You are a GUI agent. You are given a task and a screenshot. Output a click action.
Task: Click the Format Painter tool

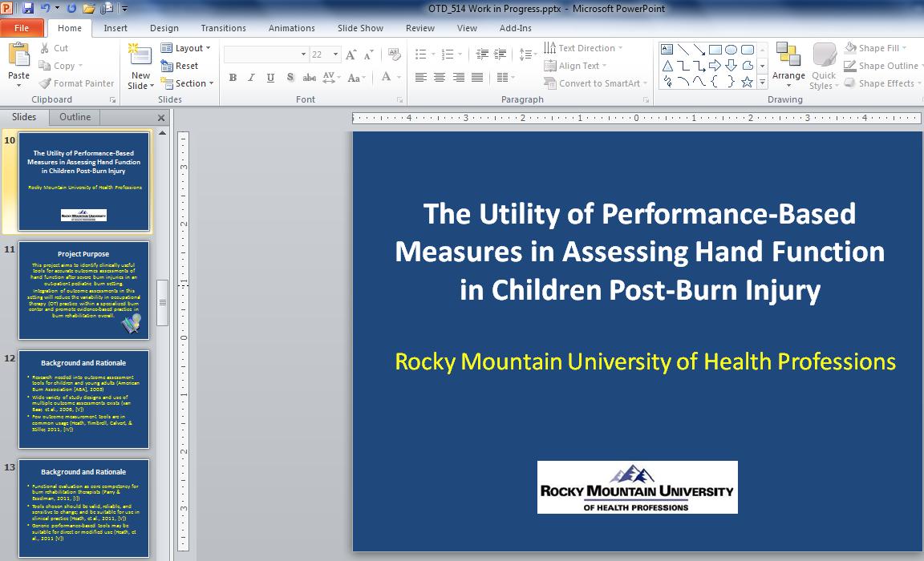(77, 83)
